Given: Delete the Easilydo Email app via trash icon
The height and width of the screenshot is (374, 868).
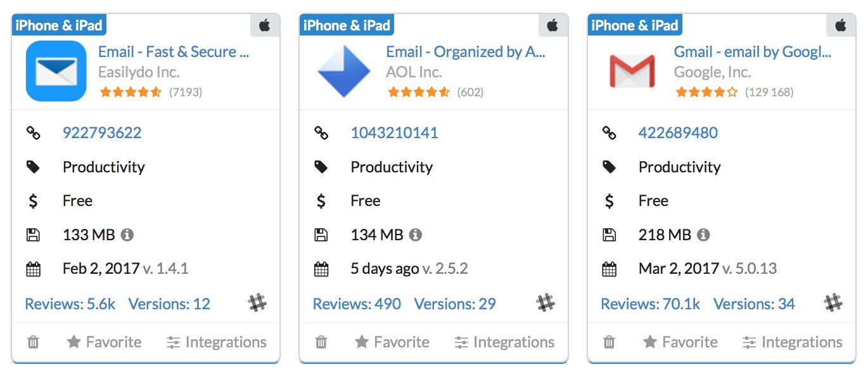Looking at the screenshot, I should click(x=34, y=342).
